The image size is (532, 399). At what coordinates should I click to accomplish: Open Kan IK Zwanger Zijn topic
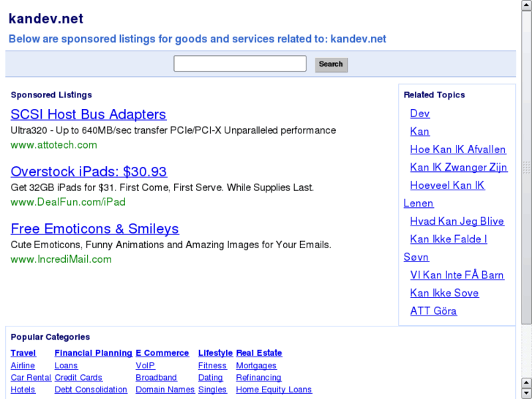(x=458, y=167)
